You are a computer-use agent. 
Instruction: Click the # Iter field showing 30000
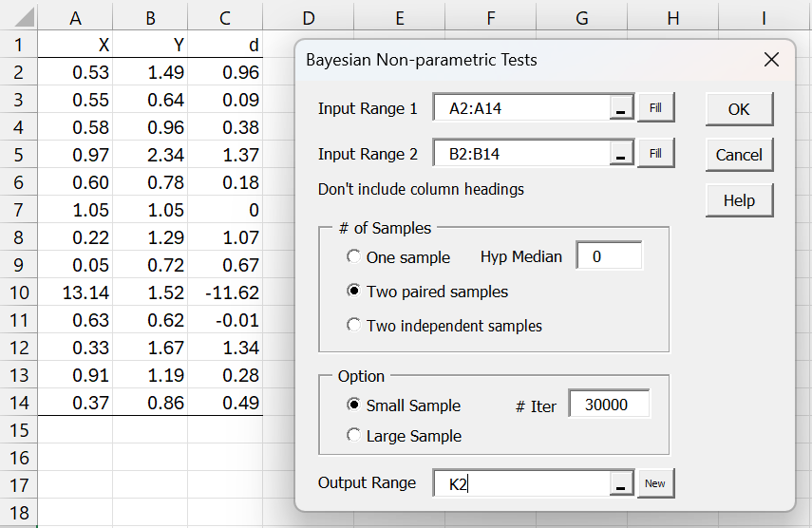(609, 404)
